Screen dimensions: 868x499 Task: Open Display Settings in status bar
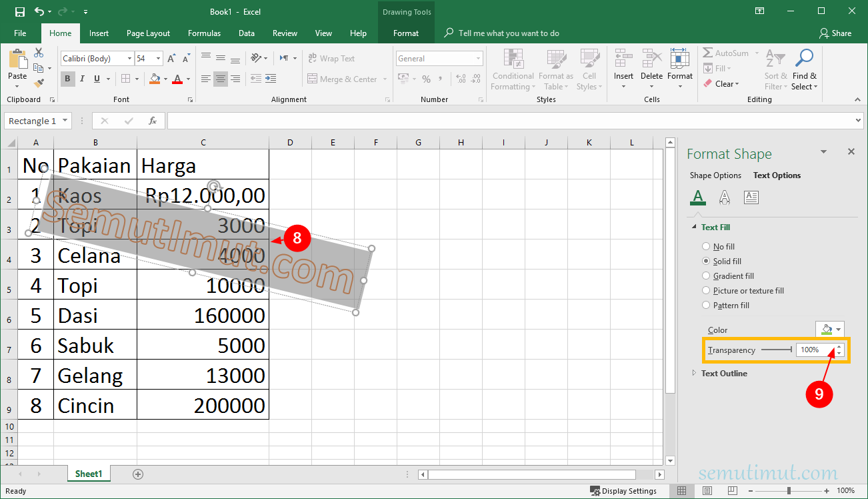(623, 491)
